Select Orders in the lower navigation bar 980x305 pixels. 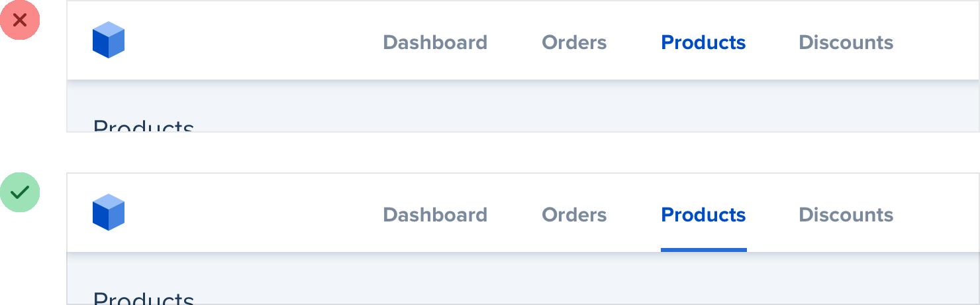pos(574,215)
